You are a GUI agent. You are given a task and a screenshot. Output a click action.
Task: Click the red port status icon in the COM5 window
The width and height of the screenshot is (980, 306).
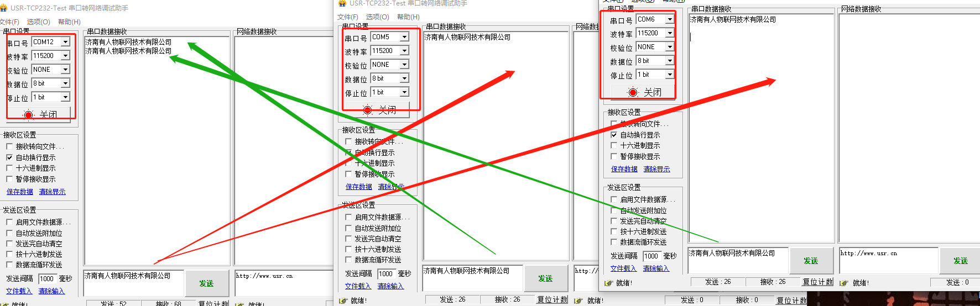(x=367, y=110)
